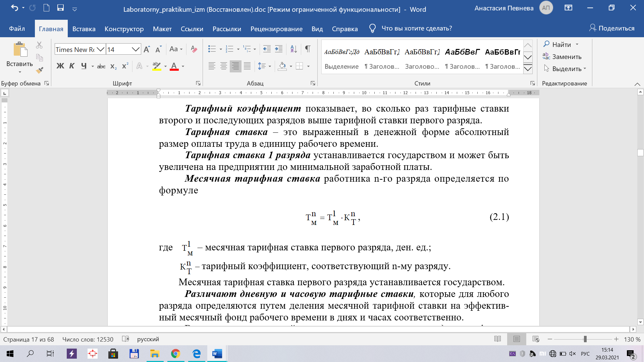Click 'Что вы хотите сделать?' search field
This screenshot has width=644, height=362.
click(x=417, y=28)
